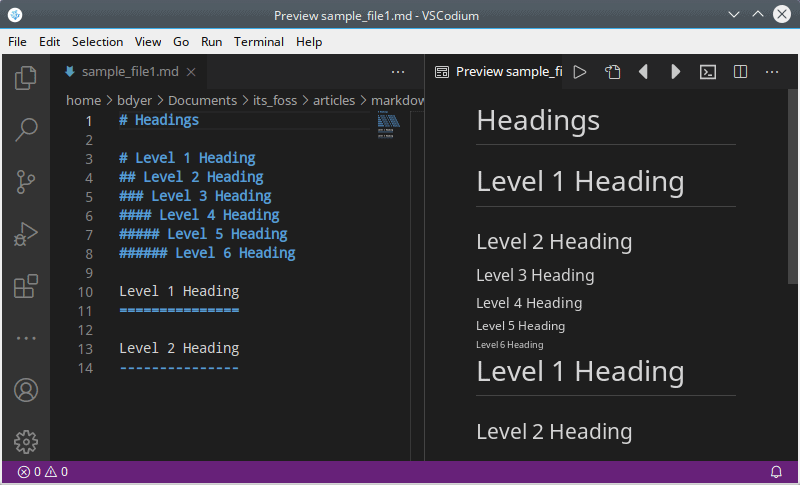Image resolution: width=800 pixels, height=485 pixels.
Task: Open the Run and Debug view
Action: tap(26, 235)
